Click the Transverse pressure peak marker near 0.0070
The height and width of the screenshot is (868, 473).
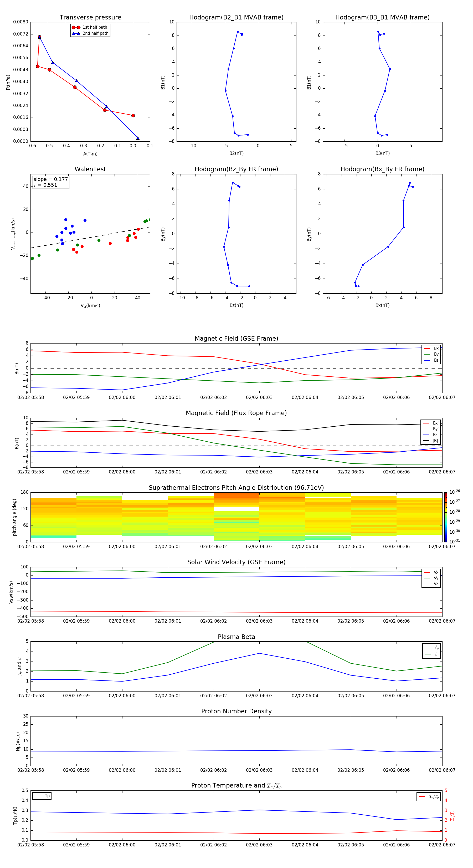tap(39, 37)
